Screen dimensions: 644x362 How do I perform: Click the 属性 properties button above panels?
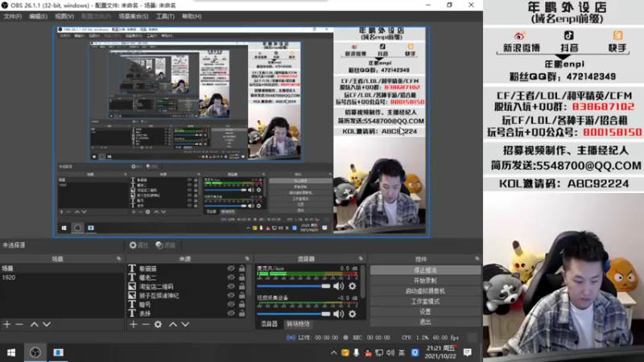click(138, 245)
